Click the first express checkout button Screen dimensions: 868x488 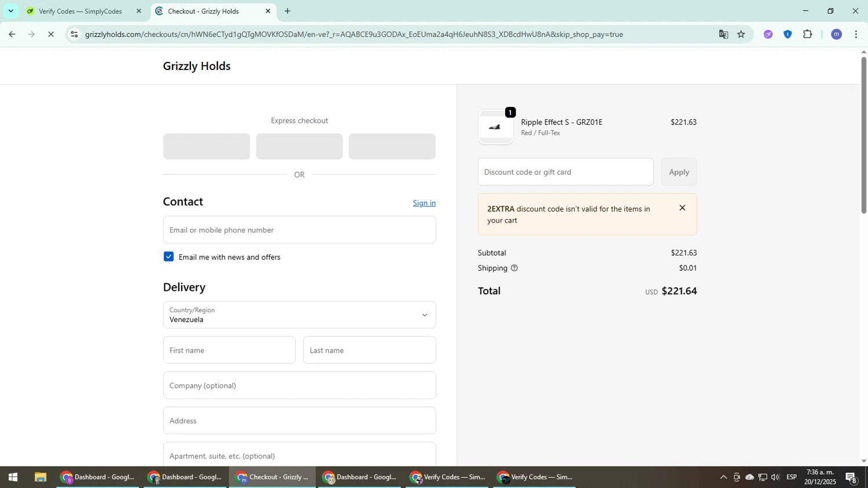pos(207,146)
